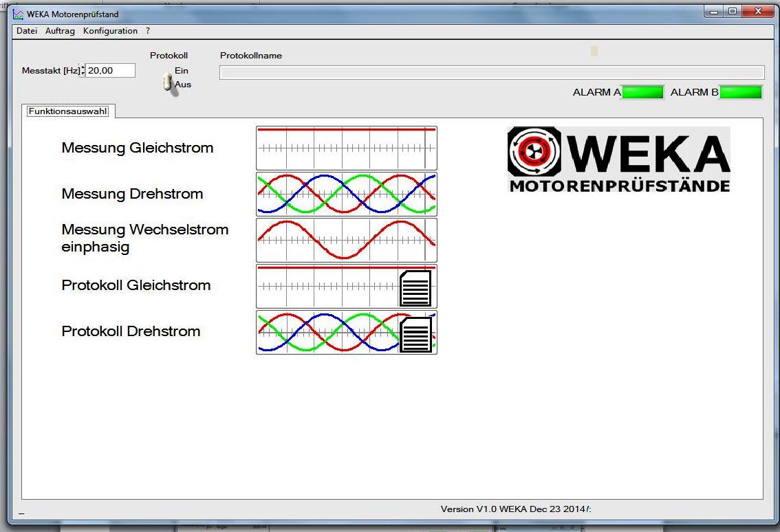Screen dimensions: 780x532
Task: Select the Messung Gleichstrom waveform icon
Action: (346, 147)
